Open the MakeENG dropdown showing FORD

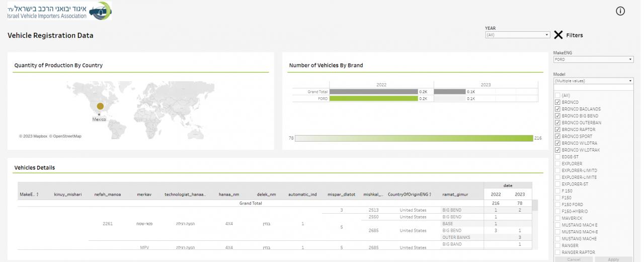(593, 59)
